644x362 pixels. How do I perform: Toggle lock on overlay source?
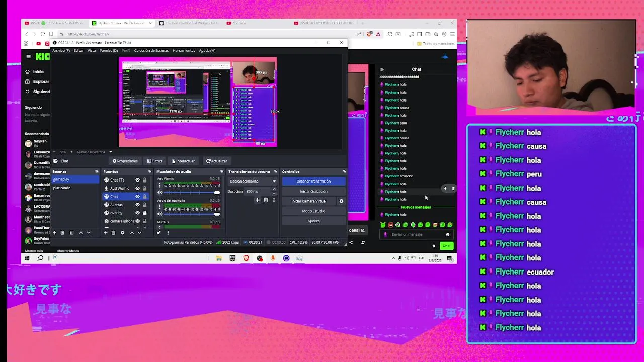[x=145, y=213]
